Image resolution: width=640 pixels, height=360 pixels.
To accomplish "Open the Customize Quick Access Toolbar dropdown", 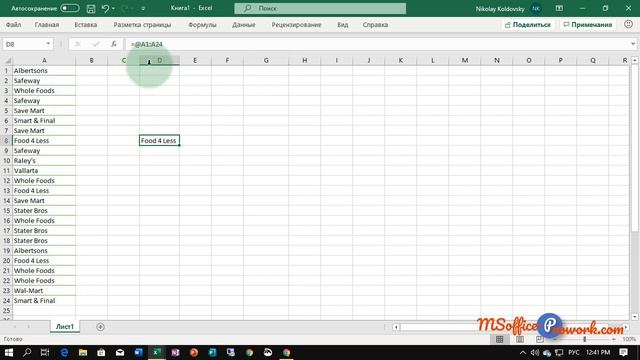I will click(143, 9).
